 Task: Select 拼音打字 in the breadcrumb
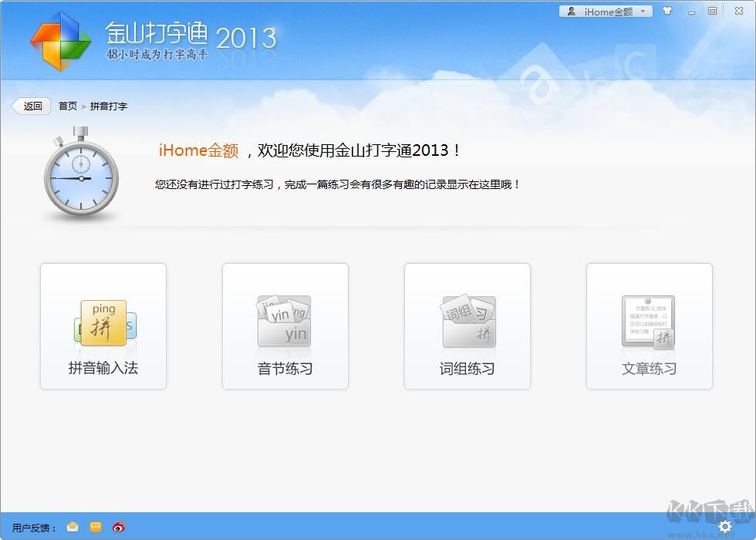coord(107,106)
